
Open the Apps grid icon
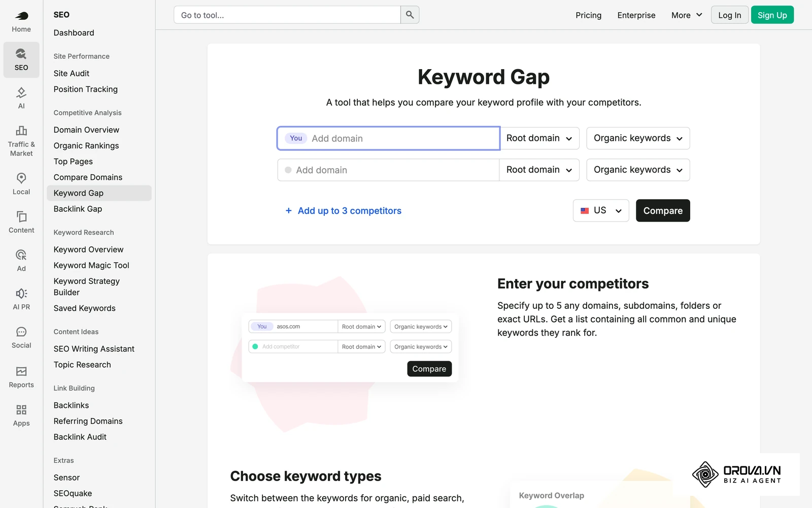(x=21, y=409)
